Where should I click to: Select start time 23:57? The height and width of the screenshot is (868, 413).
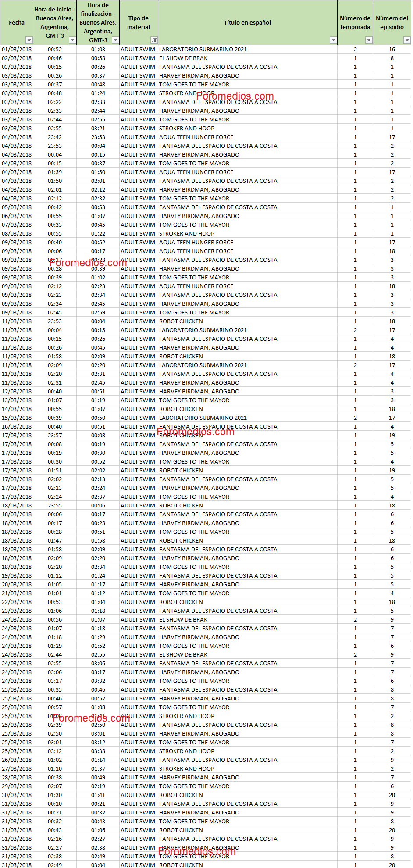55,435
